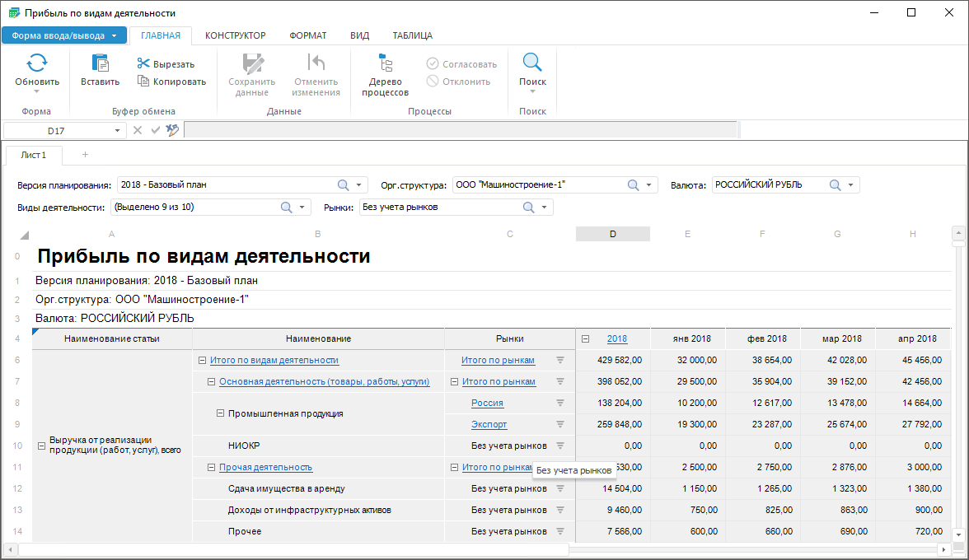Open the Форма ввода/вывода dropdown button
Image resolution: width=969 pixels, height=560 pixels.
tap(64, 35)
